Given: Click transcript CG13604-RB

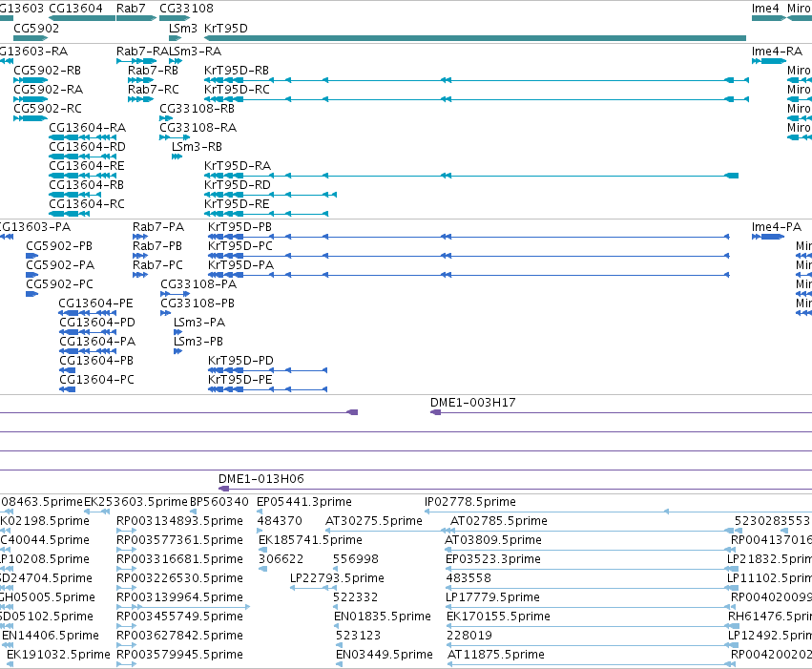Looking at the screenshot, I should tap(86, 185).
